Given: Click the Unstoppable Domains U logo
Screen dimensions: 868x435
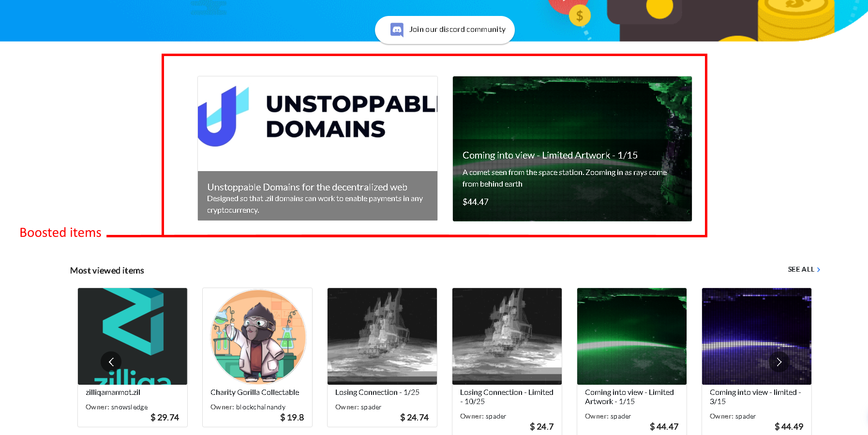Looking at the screenshot, I should tap(223, 116).
